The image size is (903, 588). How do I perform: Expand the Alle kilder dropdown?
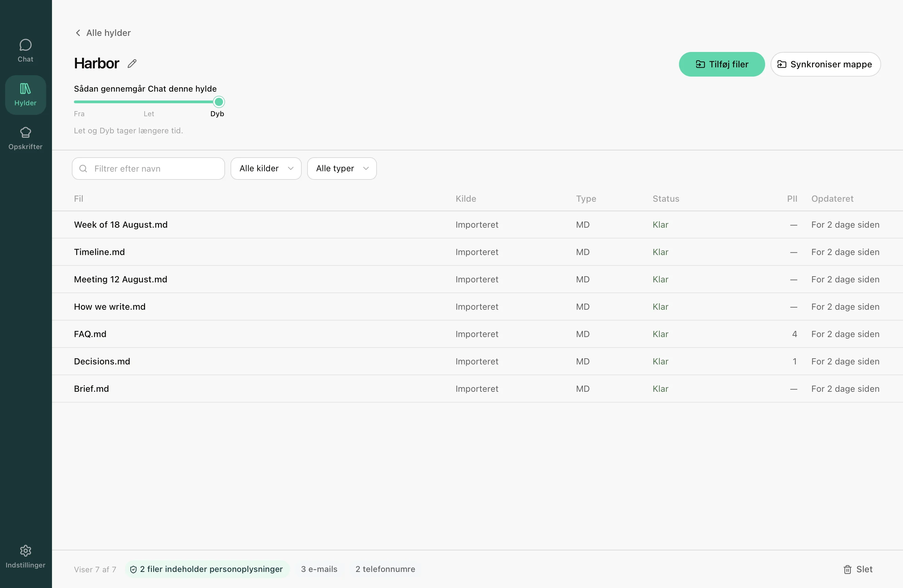266,169
